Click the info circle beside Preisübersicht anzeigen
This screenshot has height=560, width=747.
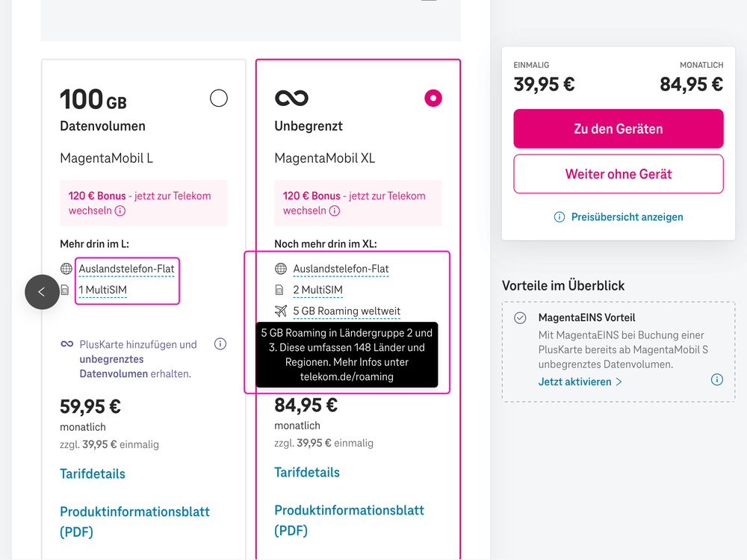click(559, 217)
